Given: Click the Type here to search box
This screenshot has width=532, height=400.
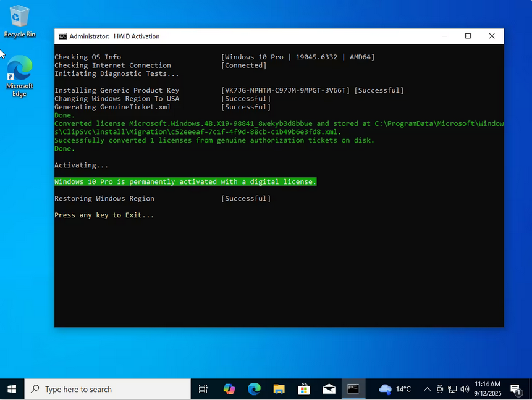Looking at the screenshot, I should pyautogui.click(x=108, y=389).
